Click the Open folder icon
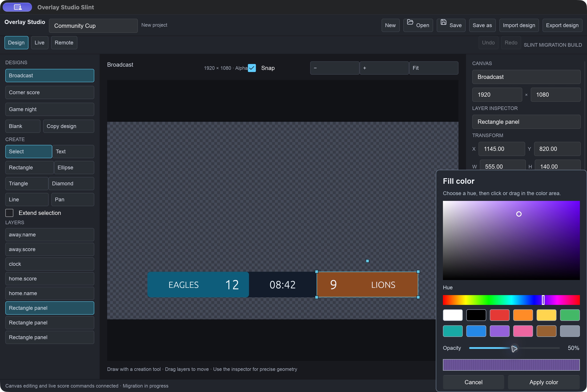 pyautogui.click(x=410, y=22)
